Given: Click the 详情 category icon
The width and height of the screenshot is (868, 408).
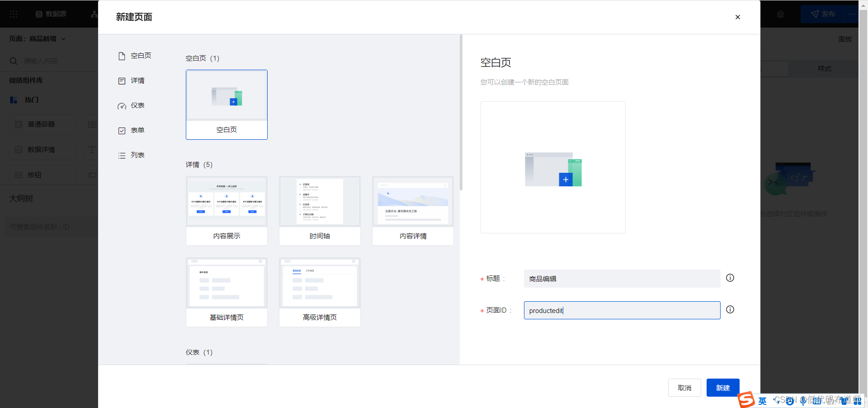Looking at the screenshot, I should tap(122, 81).
